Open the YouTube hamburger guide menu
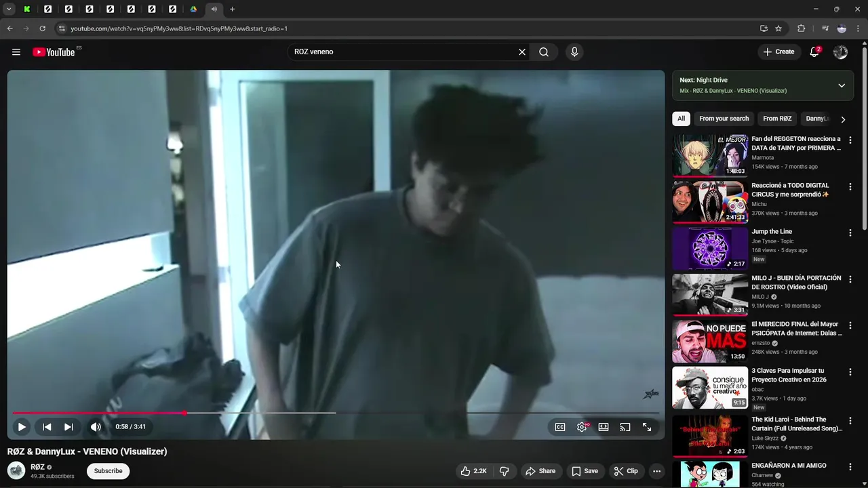The height and width of the screenshot is (488, 868). point(16,52)
